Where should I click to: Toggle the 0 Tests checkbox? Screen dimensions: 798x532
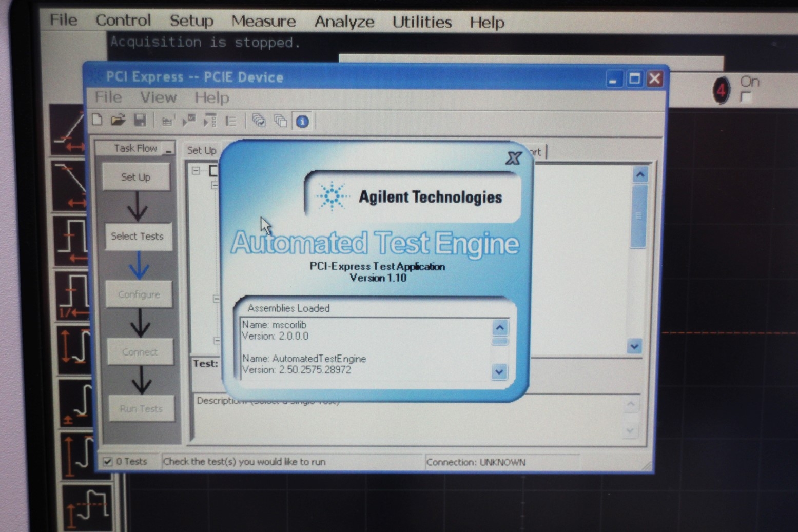pyautogui.click(x=107, y=461)
